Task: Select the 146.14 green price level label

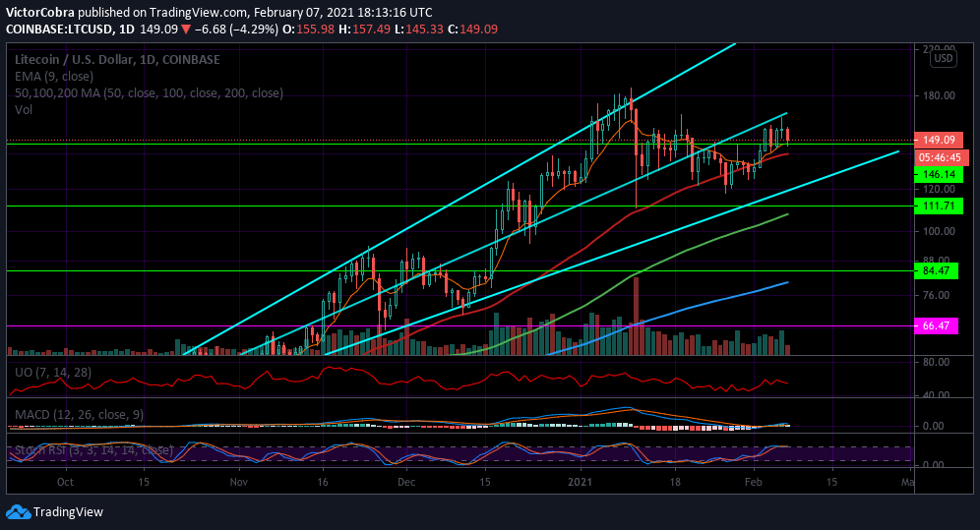Action: (939, 175)
